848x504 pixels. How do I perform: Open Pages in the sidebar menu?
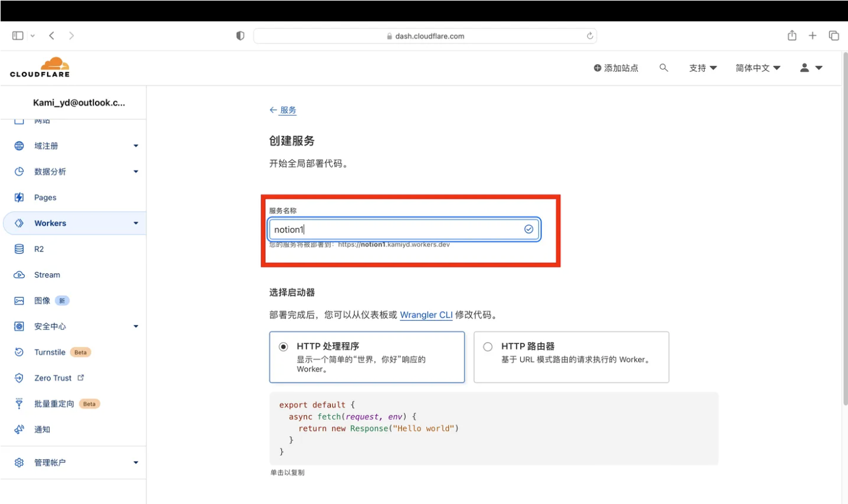[x=45, y=198]
